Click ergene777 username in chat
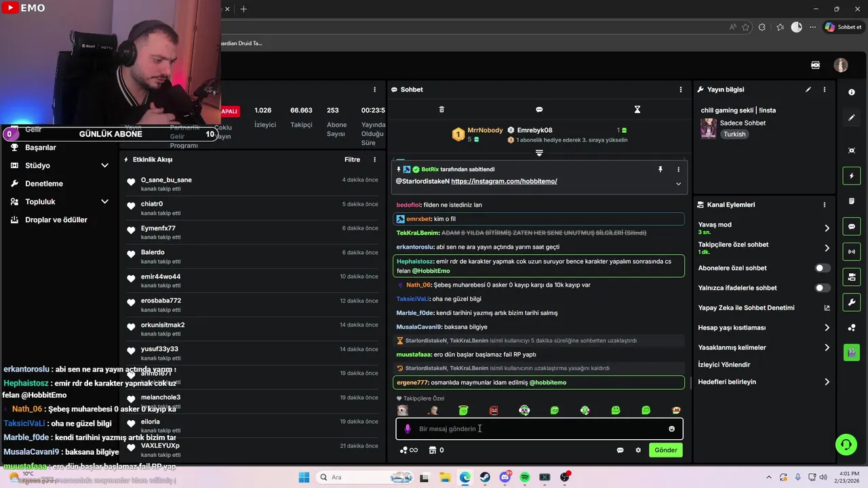 pos(412,383)
